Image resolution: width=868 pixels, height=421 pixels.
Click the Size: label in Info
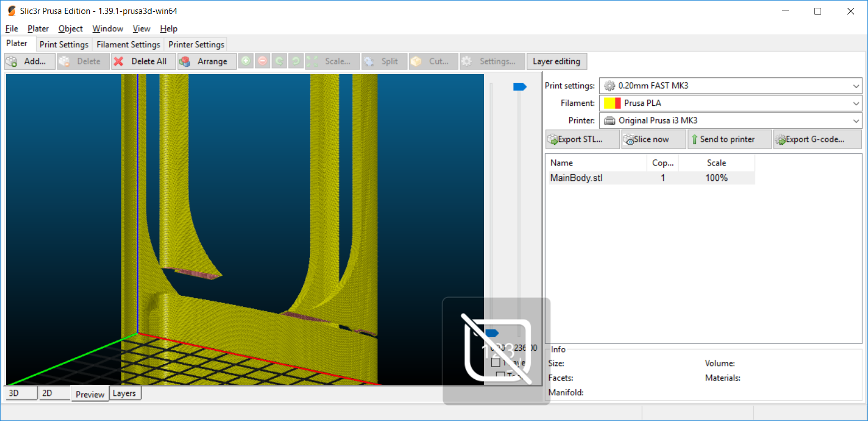(x=556, y=364)
